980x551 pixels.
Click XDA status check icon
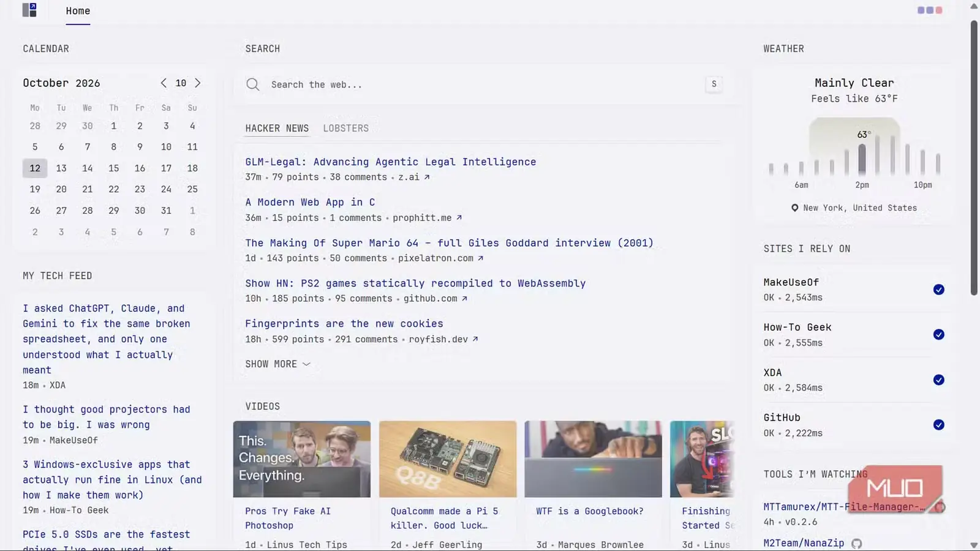(x=938, y=380)
